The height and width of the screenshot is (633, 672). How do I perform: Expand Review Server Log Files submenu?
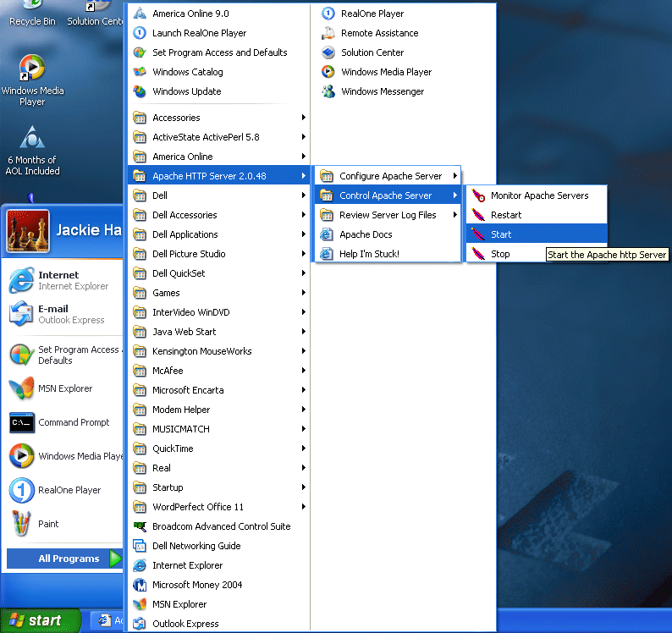click(388, 215)
